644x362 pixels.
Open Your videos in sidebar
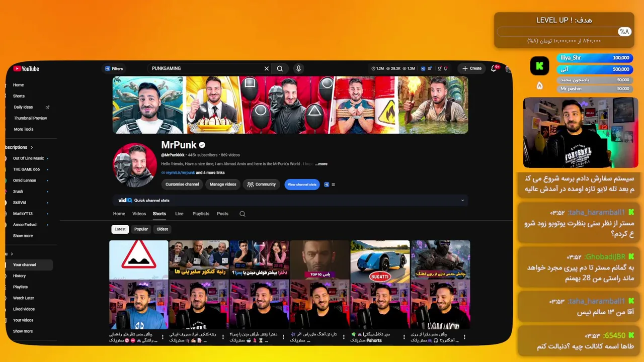point(23,320)
